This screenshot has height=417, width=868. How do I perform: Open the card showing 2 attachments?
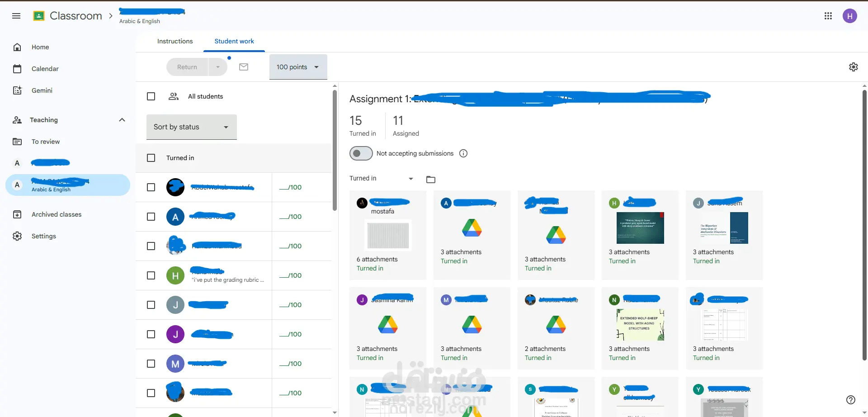556,328
